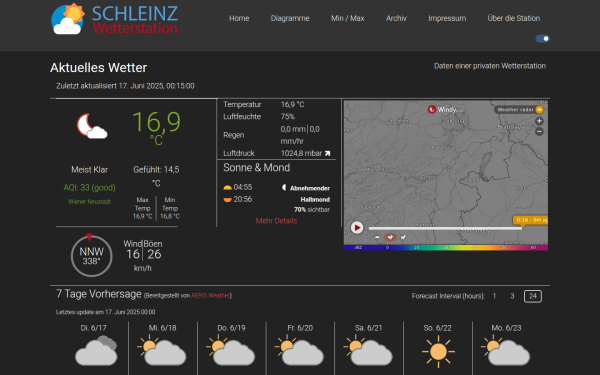Click the 7 Tage Vorhersage heading
Viewport: 600px width, 375px height.
pyautogui.click(x=99, y=294)
